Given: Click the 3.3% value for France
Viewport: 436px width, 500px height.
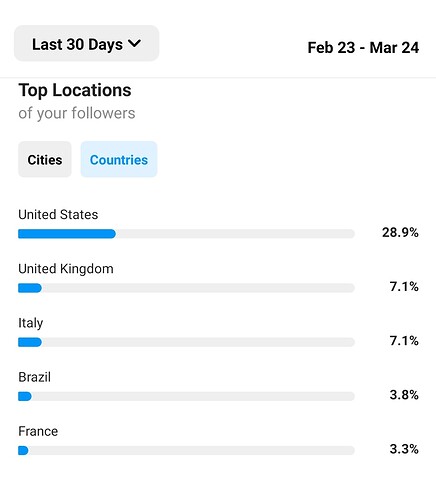Looking at the screenshot, I should [x=404, y=449].
